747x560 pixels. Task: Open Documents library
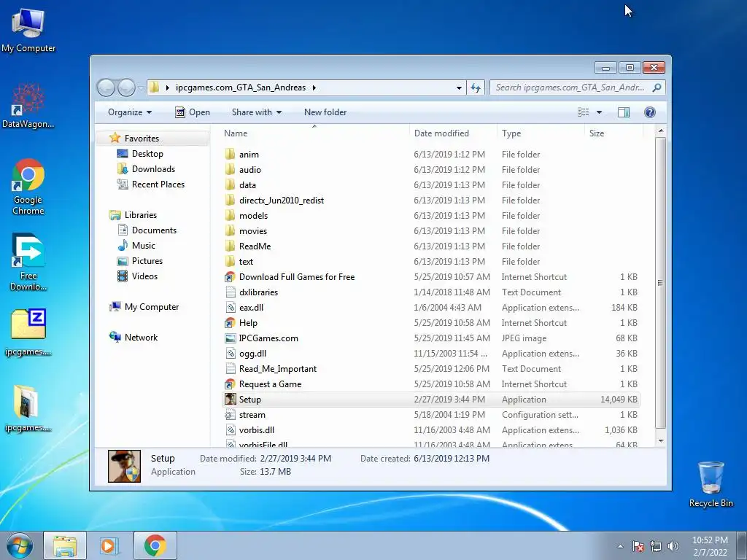pos(154,230)
